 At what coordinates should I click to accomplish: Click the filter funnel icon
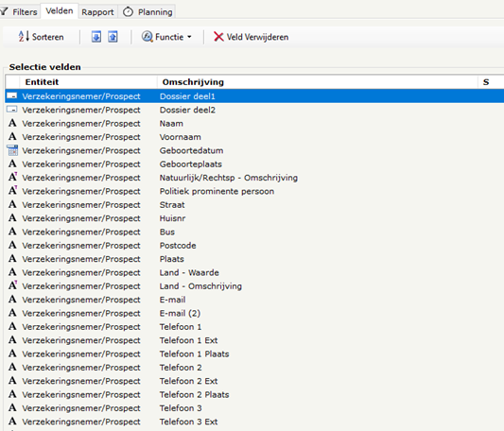4,12
